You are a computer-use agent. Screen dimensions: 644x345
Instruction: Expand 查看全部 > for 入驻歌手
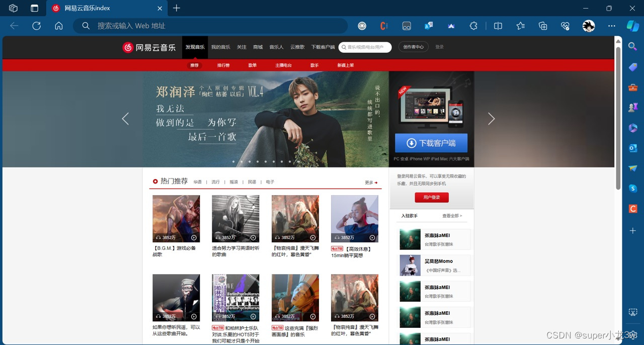pyautogui.click(x=452, y=216)
